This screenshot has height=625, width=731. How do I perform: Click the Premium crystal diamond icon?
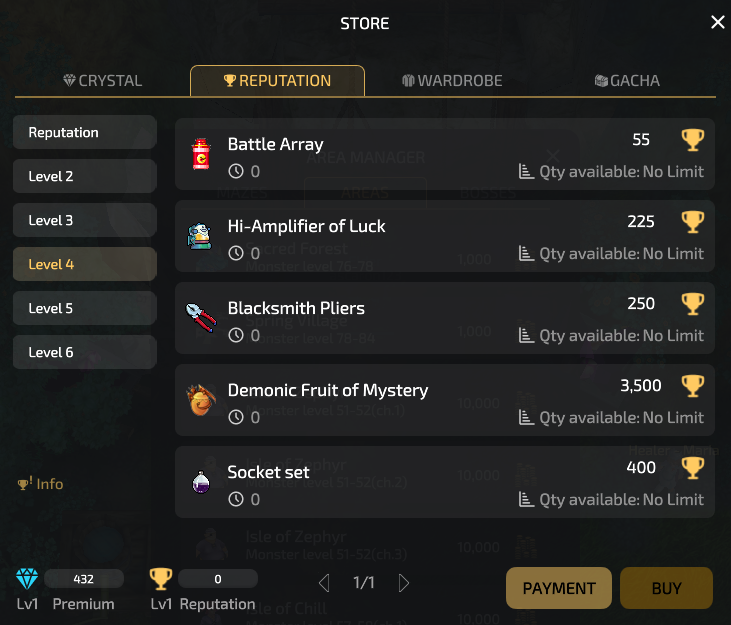tap(26, 578)
